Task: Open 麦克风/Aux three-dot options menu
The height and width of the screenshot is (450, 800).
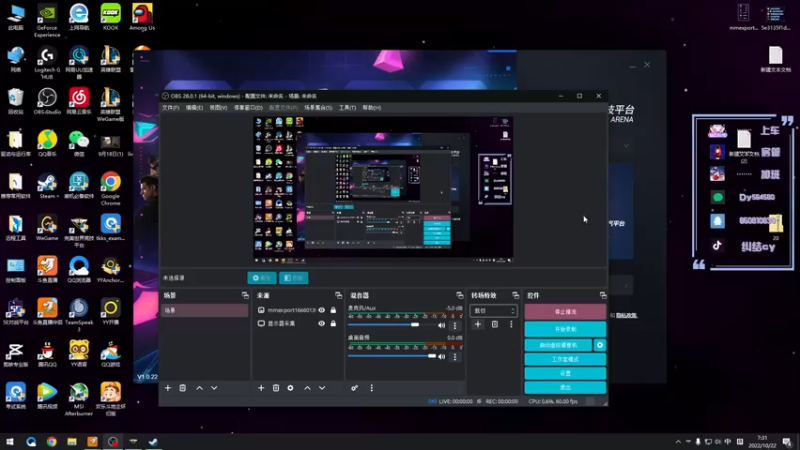Action: [455, 326]
